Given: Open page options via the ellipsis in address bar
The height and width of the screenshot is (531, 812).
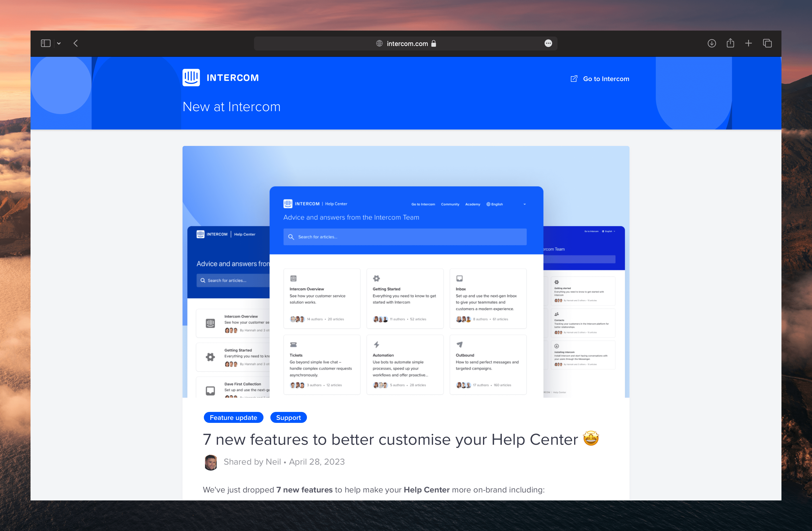Looking at the screenshot, I should click(x=548, y=43).
